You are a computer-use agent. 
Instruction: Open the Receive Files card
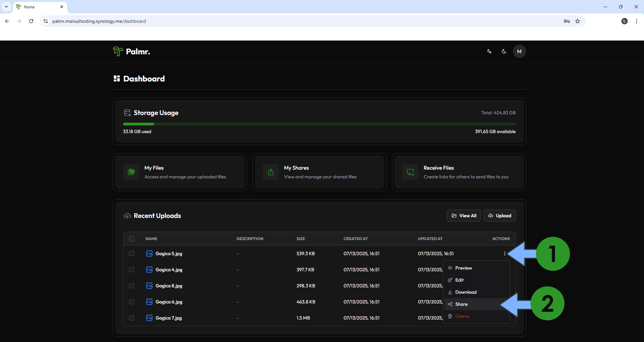[459, 172]
